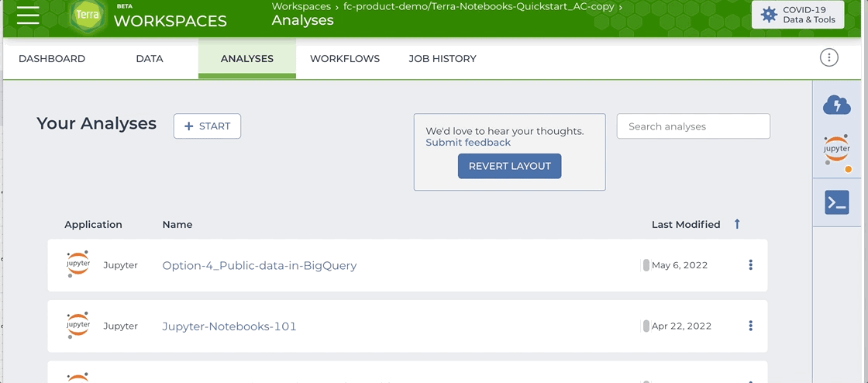Viewport: 868px width, 383px height.
Task: Click the Start button to create analysis
Action: coord(207,126)
